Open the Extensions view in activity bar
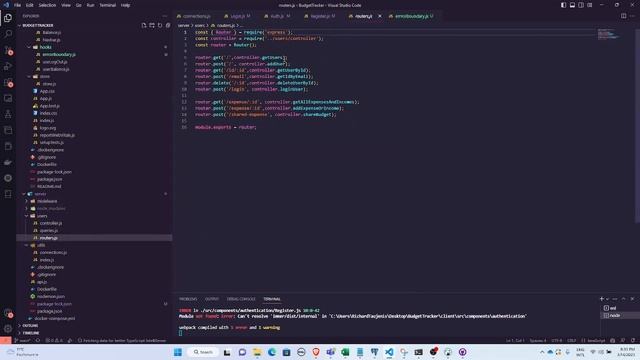 [8, 82]
